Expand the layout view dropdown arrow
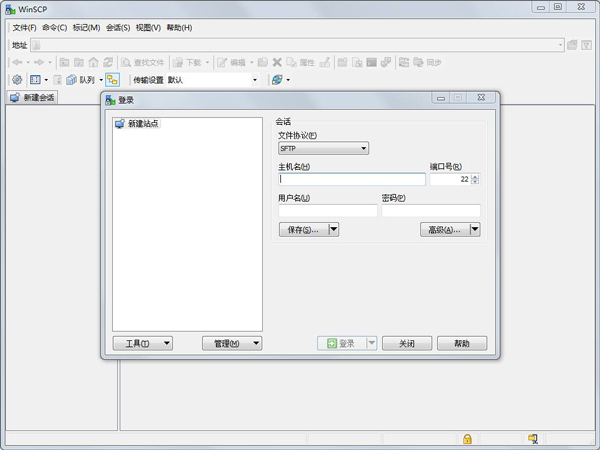This screenshot has height=450, width=600. point(46,80)
